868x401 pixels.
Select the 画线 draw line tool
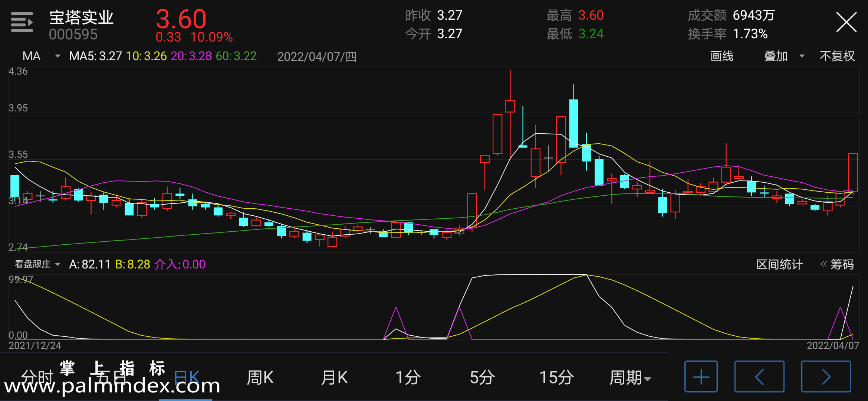click(x=722, y=56)
